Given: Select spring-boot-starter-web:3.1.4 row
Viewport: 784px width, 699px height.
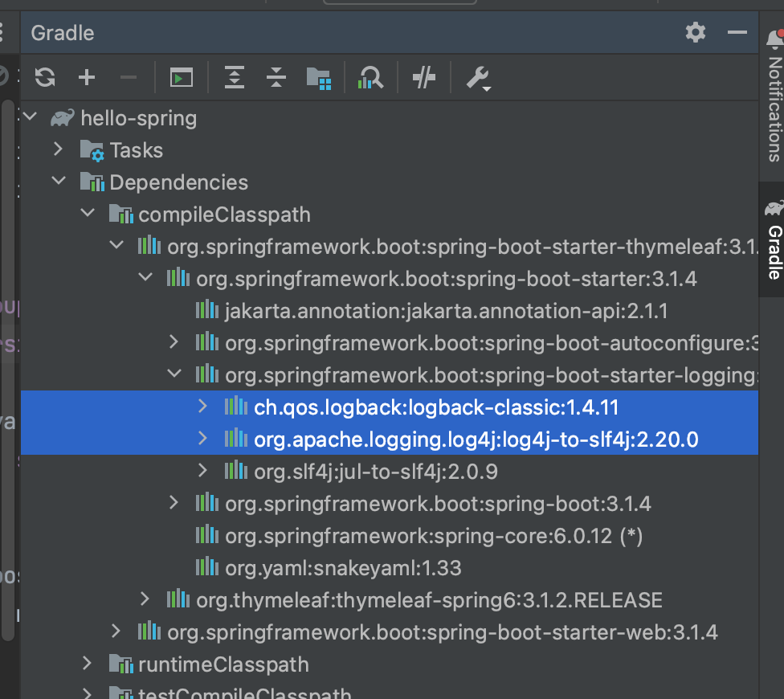Looking at the screenshot, I should [x=390, y=632].
